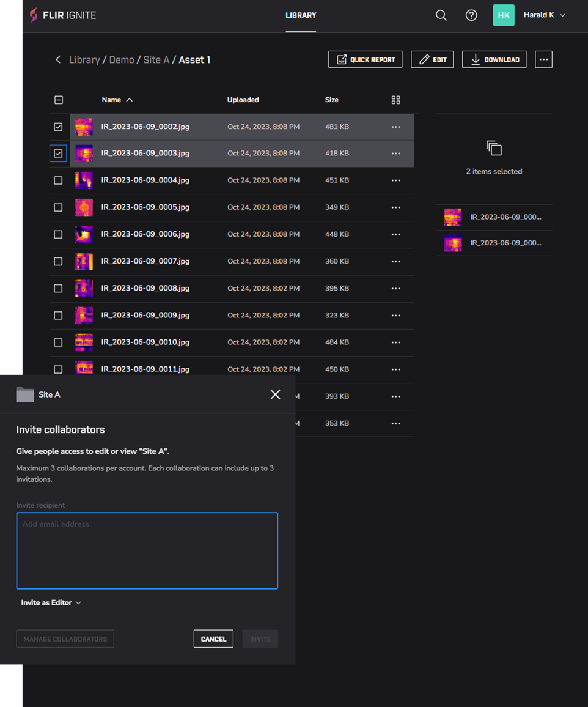Image resolution: width=588 pixels, height=707 pixels.
Task: Select the IR_2023-06-09_0005.jpg checkbox
Action: pos(58,207)
